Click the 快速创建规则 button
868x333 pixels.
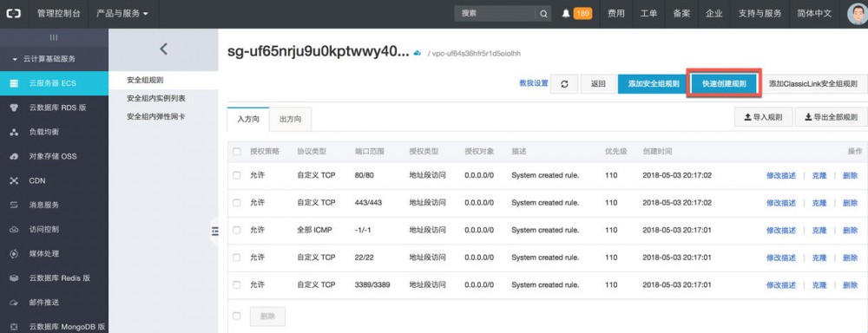724,84
